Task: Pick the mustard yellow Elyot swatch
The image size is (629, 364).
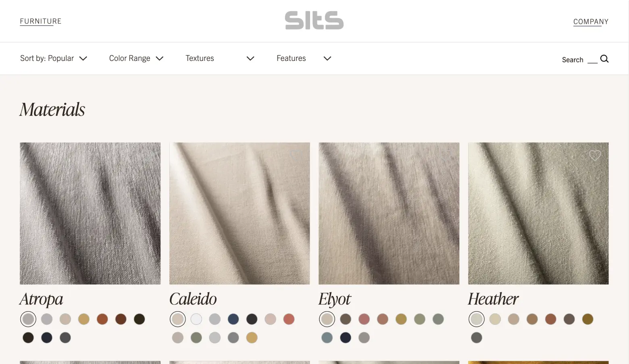Action: coord(401,319)
